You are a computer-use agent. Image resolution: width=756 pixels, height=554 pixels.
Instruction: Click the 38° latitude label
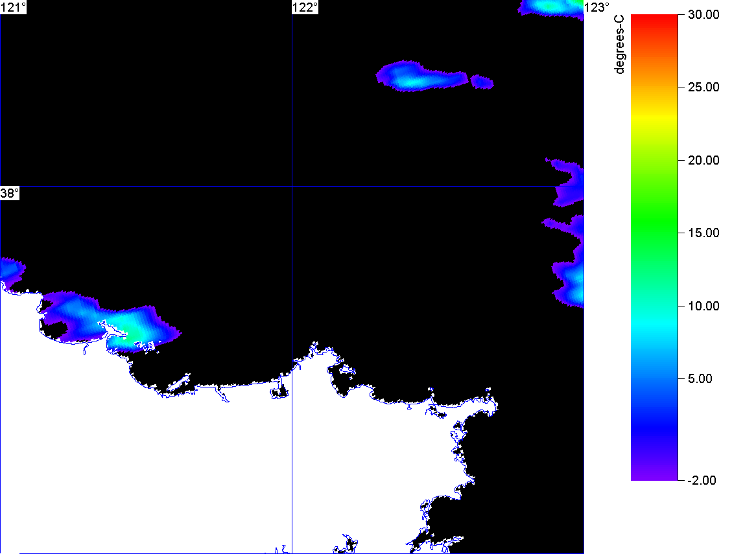point(10,193)
